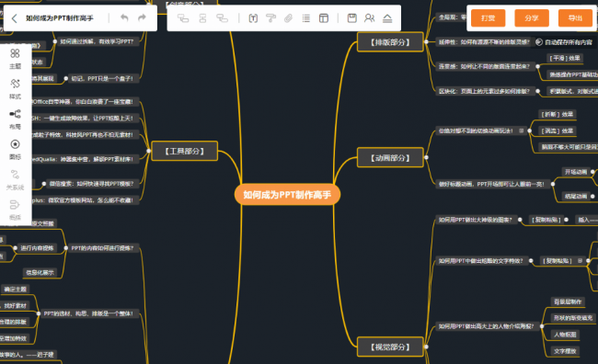This screenshot has height=364, width=598.
Task: Collapse the 【视觉部分】 branch toggle dot
Action: (426, 347)
